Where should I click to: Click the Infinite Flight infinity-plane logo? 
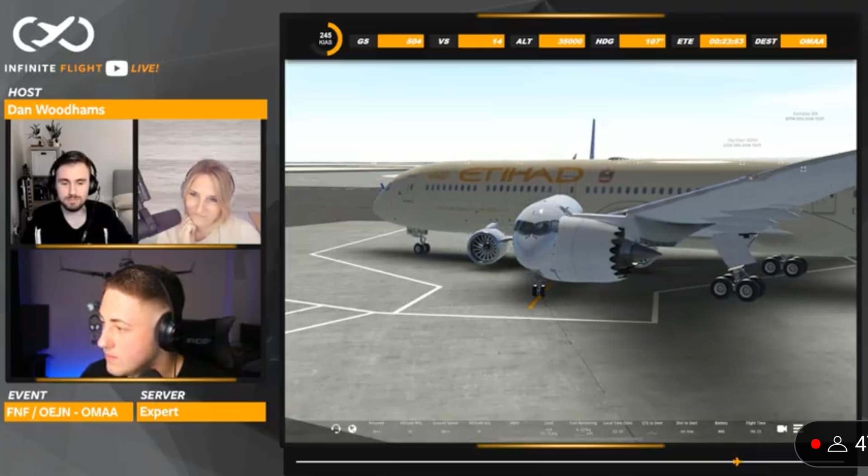[x=53, y=34]
